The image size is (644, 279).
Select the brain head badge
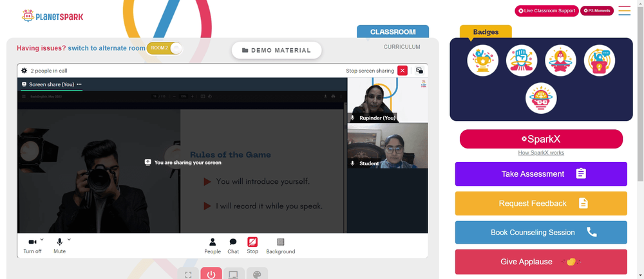[x=541, y=98]
